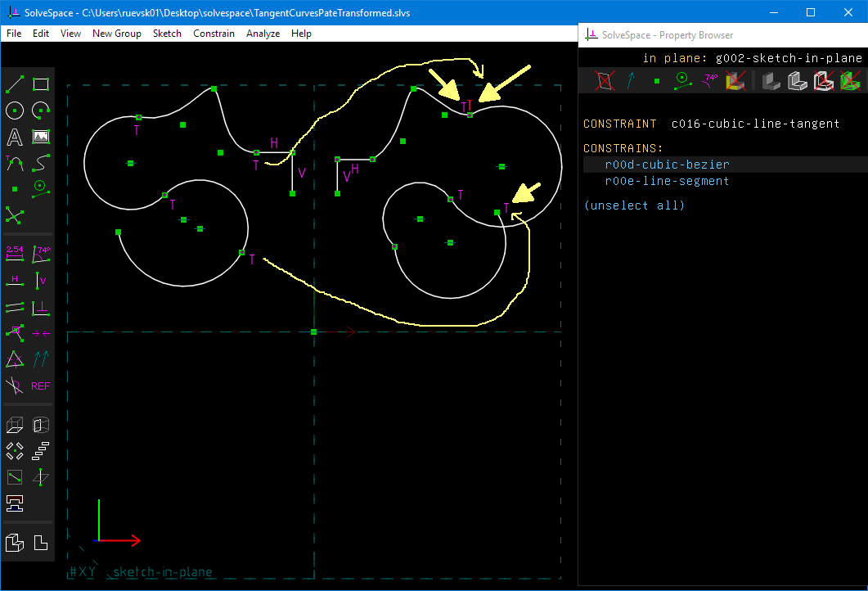Apply the horizontal constraint tool

click(x=15, y=280)
